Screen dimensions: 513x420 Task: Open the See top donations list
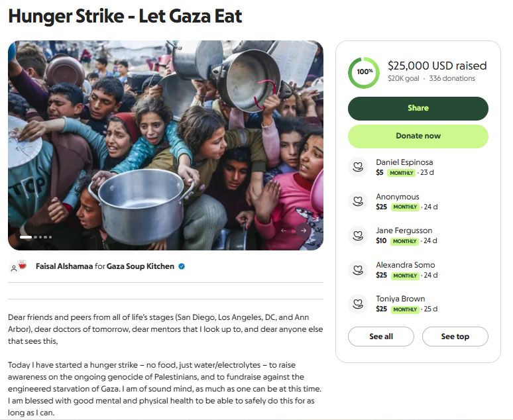click(x=455, y=337)
